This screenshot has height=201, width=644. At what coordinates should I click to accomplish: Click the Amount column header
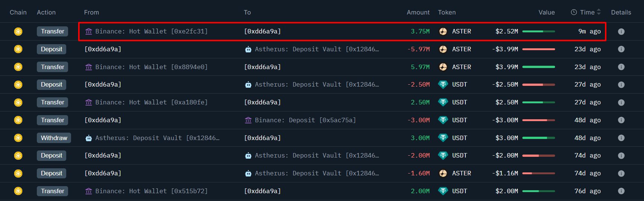tap(418, 12)
